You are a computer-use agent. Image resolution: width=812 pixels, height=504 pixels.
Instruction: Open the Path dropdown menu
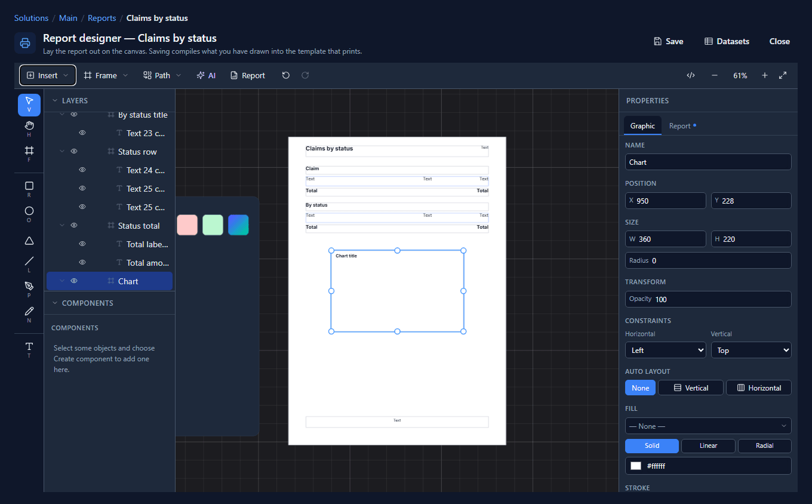coord(162,75)
